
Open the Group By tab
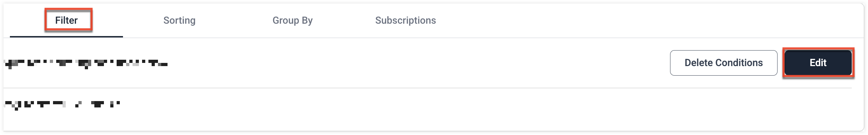[x=292, y=20]
